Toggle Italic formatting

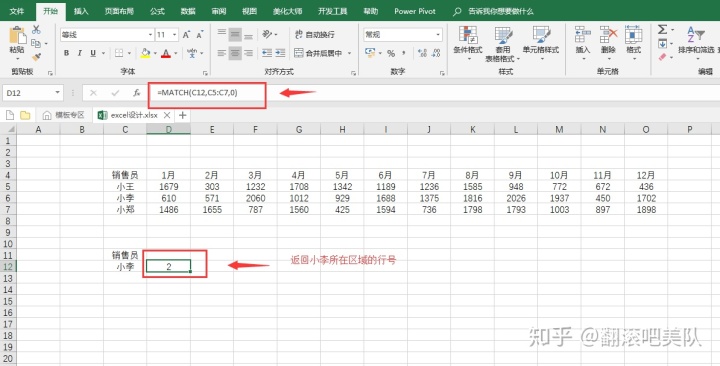tap(80, 53)
